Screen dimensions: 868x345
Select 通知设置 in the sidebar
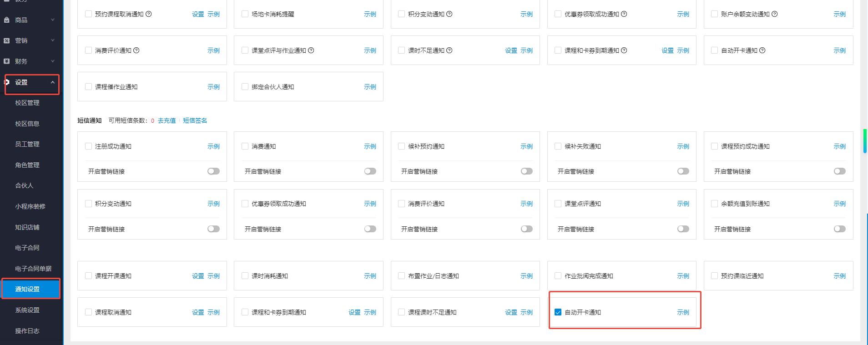[31, 289]
